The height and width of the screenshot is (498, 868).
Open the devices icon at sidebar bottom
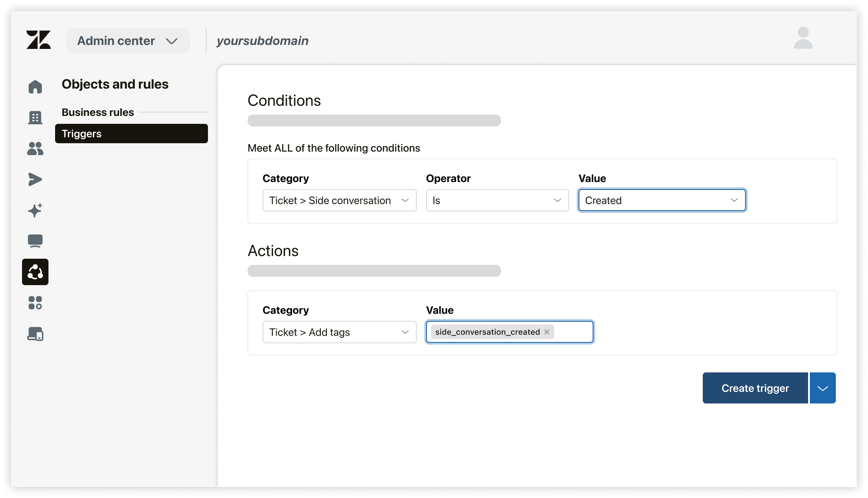point(35,334)
